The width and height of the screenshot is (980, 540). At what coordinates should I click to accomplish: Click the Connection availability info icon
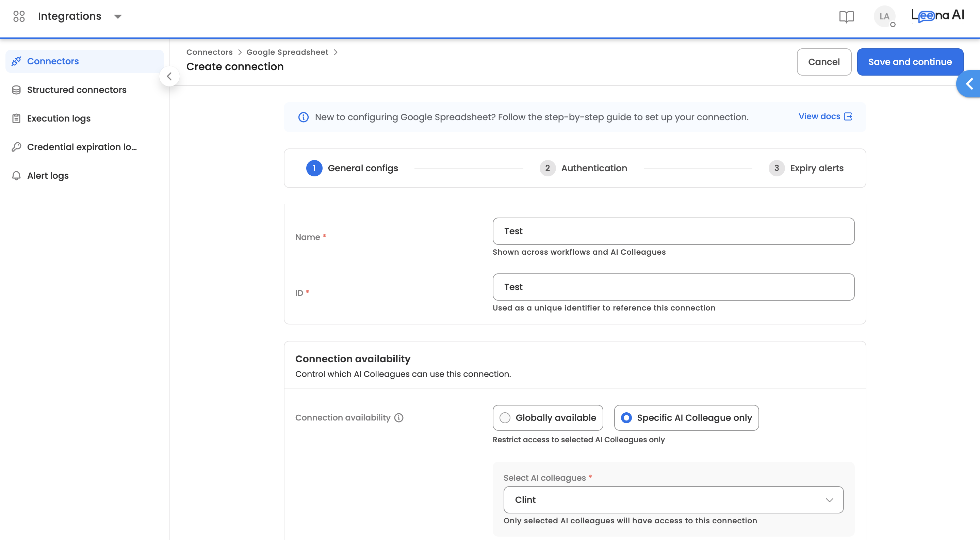click(399, 418)
